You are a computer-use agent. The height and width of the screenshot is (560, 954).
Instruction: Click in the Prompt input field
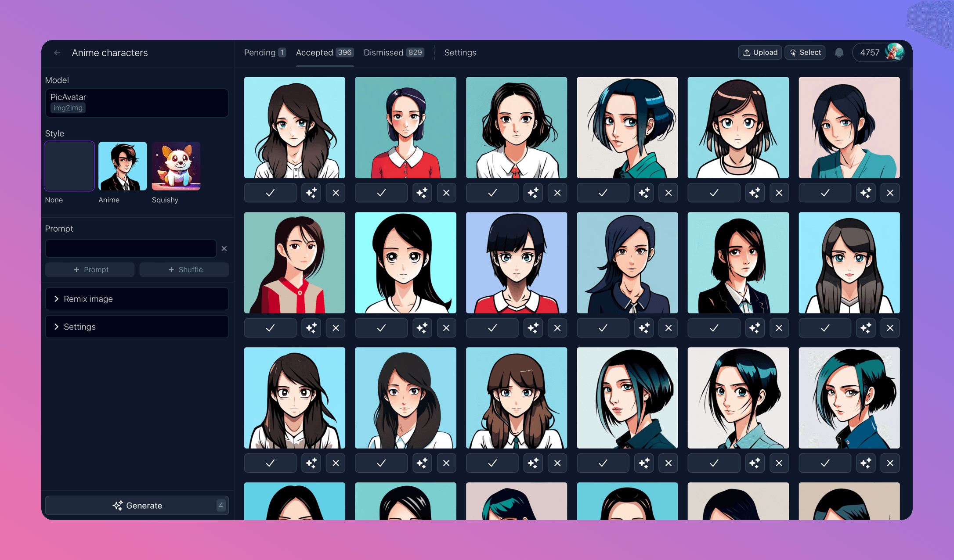(130, 248)
